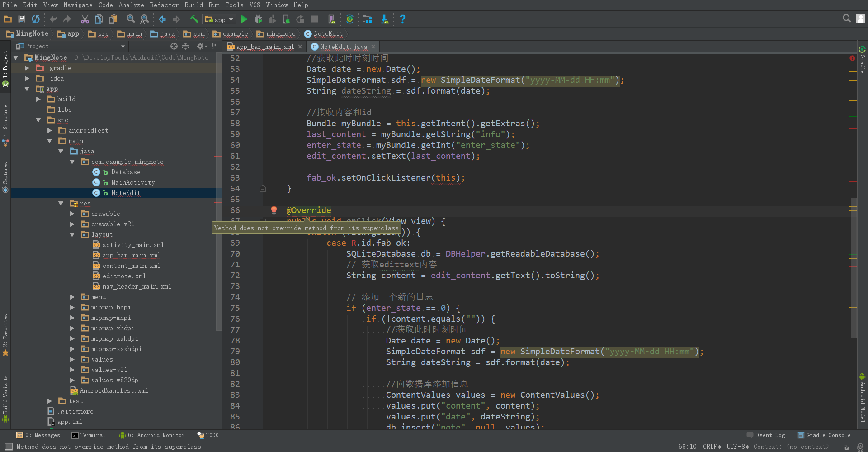Toggle the Favorites side panel
868x452 pixels.
(x=5, y=335)
